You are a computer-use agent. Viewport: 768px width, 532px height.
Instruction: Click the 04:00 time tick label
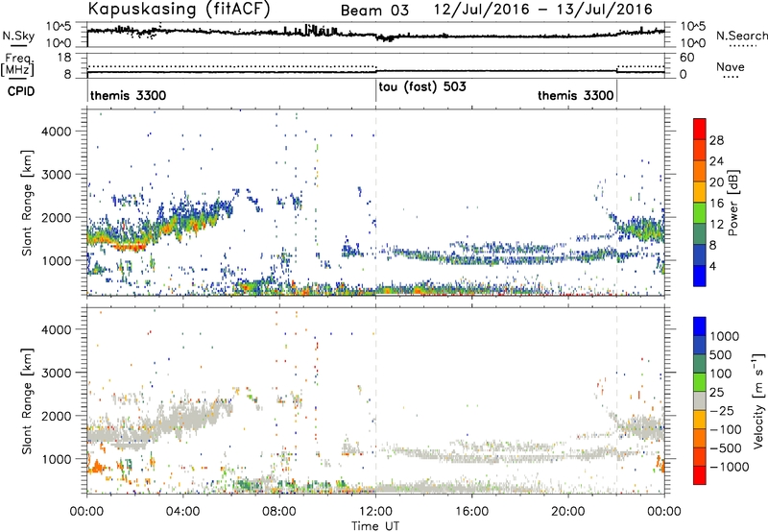pyautogui.click(x=183, y=512)
